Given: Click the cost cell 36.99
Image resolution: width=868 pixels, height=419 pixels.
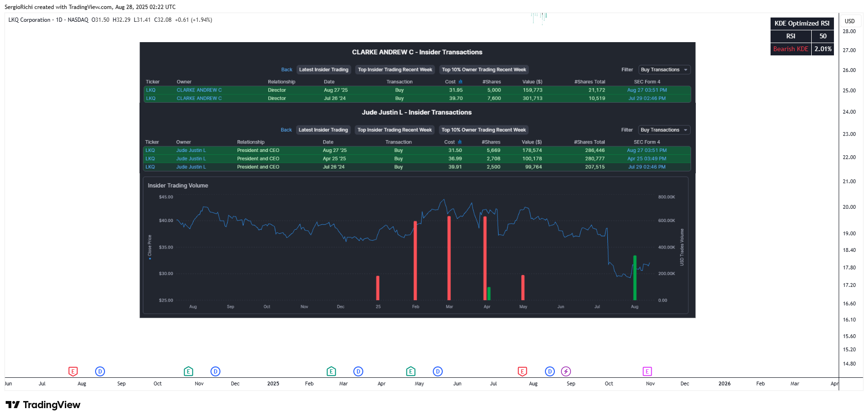Looking at the screenshot, I should coord(455,159).
